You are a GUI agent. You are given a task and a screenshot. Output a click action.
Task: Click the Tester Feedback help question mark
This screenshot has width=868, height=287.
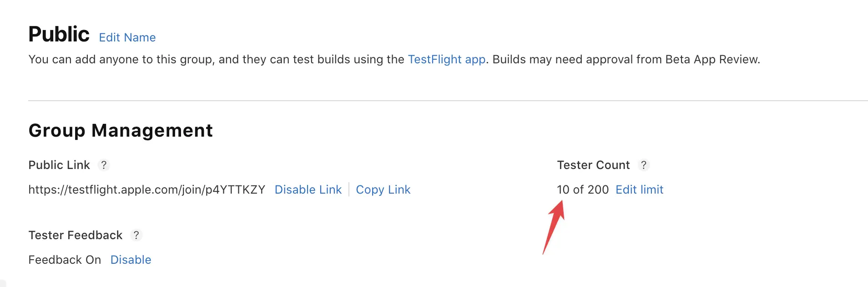coord(136,235)
